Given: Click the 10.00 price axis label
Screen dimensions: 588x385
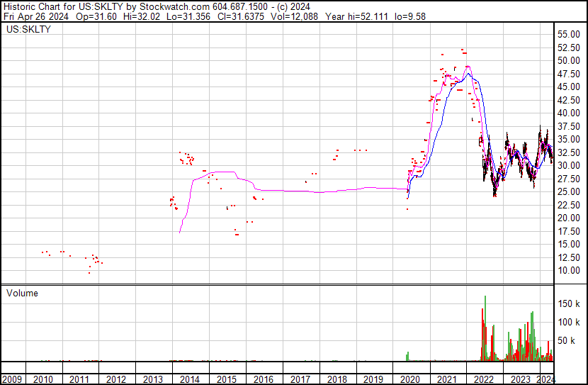Looking at the screenshot, I should tap(569, 270).
